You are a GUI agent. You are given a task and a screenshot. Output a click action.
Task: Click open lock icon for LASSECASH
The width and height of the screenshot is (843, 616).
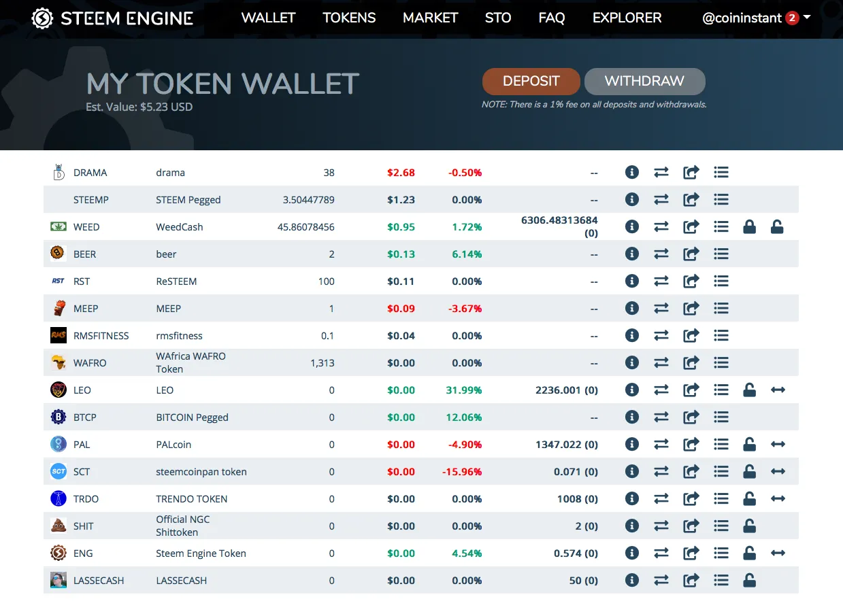point(749,581)
